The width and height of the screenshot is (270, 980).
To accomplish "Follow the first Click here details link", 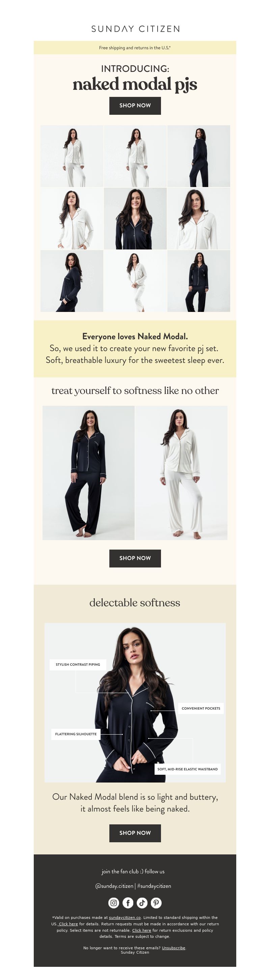I will [68, 924].
